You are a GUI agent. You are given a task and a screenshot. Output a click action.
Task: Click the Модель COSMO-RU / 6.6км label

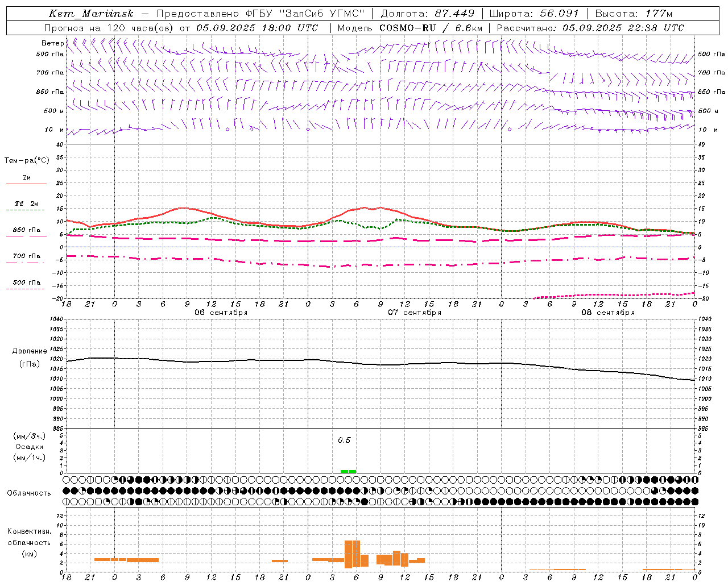point(410,28)
